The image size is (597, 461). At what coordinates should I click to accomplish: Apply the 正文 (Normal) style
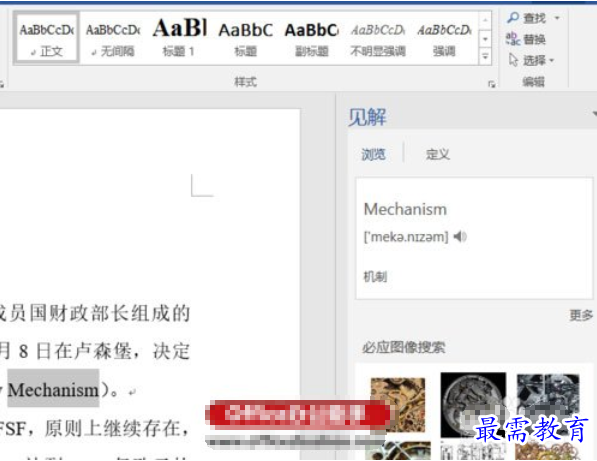click(46, 38)
